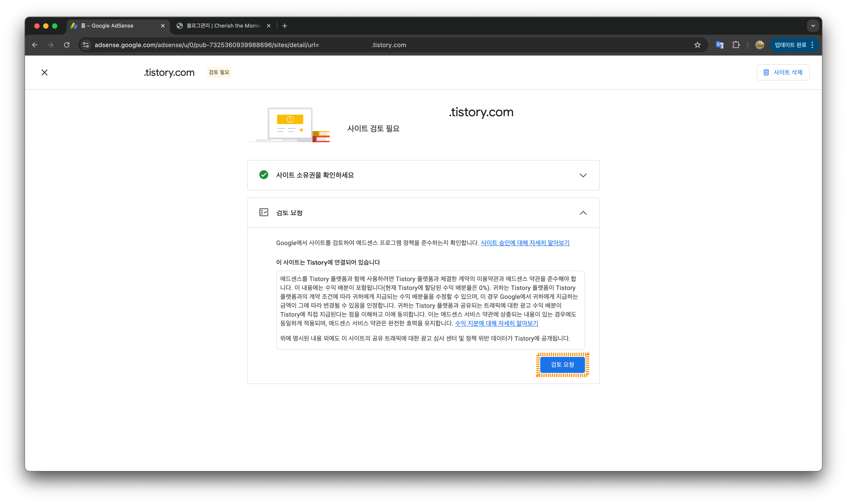Viewport: 847px width, 504px height.
Task: Open the Extensions puzzle icon
Action: pyautogui.click(x=736, y=45)
